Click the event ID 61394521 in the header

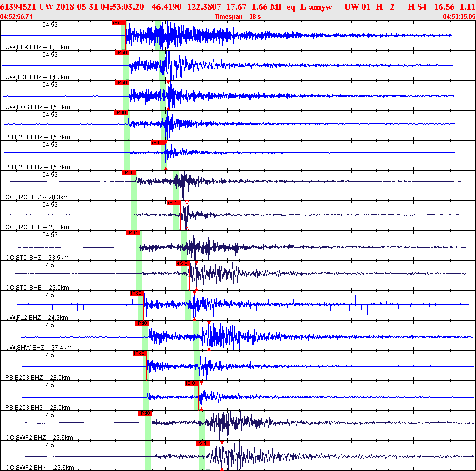18,7
